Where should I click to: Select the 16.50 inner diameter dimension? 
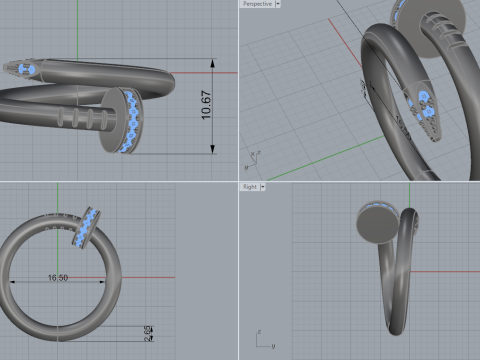[x=58, y=278]
